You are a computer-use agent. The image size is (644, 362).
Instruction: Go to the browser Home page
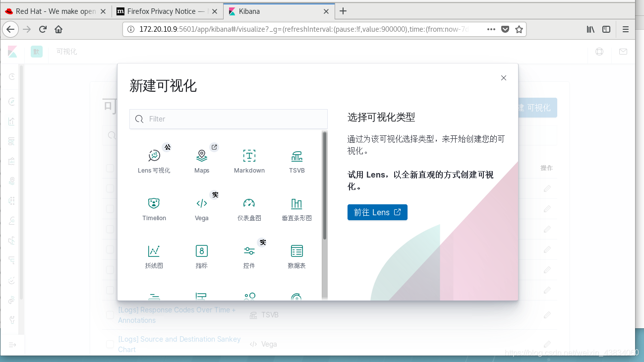click(x=59, y=29)
